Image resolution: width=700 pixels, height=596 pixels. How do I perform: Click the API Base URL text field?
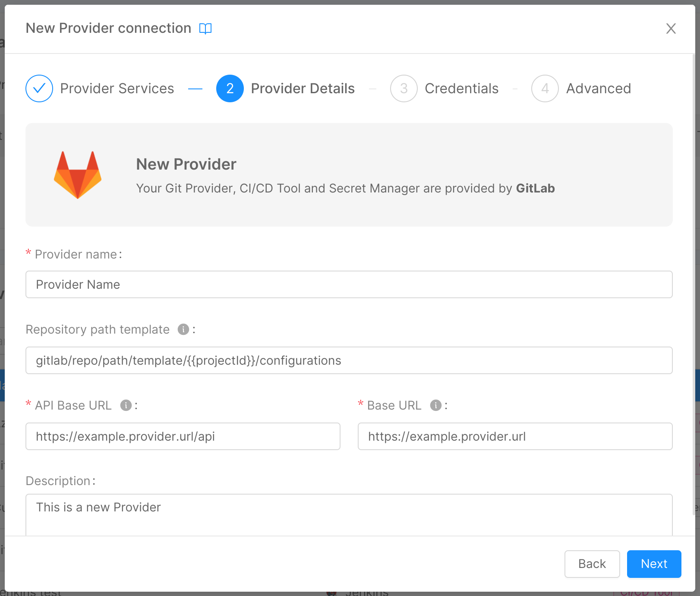(x=183, y=436)
